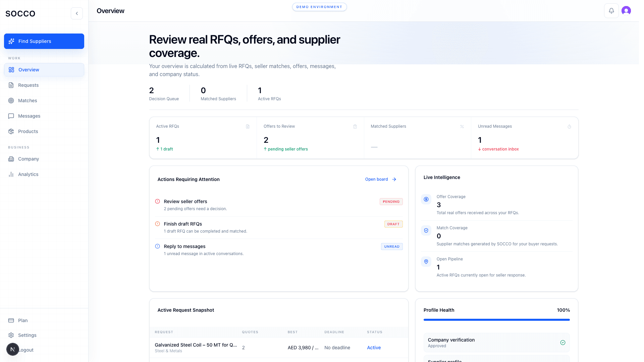Open the user avatar menu

626,11
